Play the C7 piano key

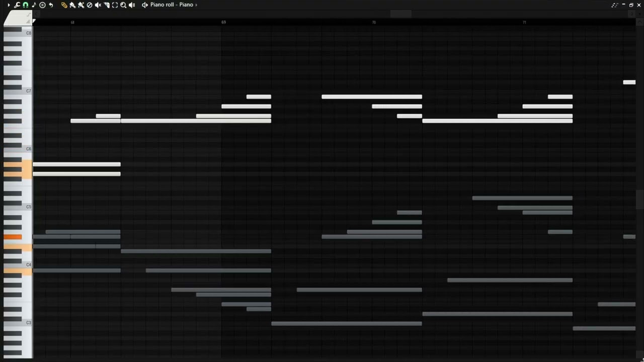pos(18,92)
